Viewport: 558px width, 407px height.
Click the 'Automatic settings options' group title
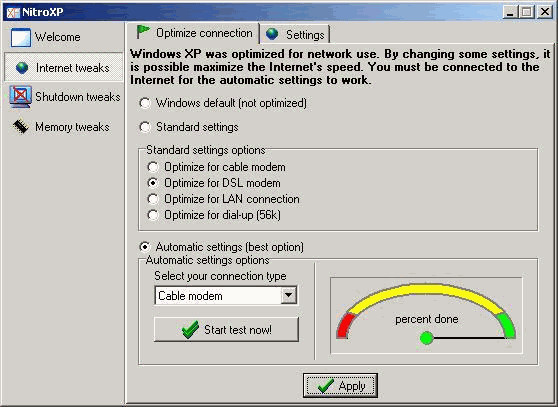(x=207, y=260)
